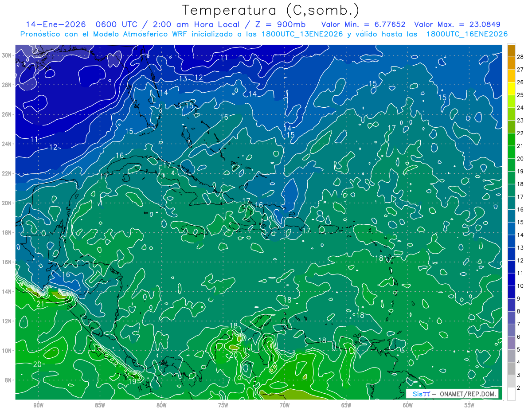Click the colorbar label 6
The width and height of the screenshot is (532, 411).
(519, 337)
